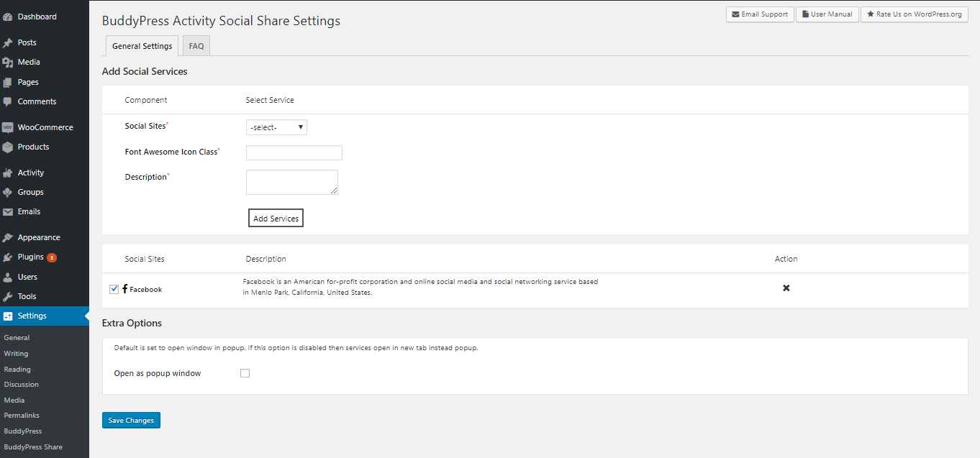This screenshot has width=980, height=458.
Task: Delete Facebook service with X icon
Action: tap(786, 288)
